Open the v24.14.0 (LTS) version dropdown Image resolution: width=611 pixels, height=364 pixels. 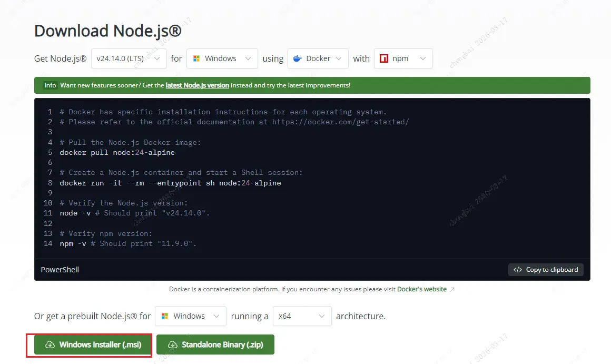pos(129,58)
